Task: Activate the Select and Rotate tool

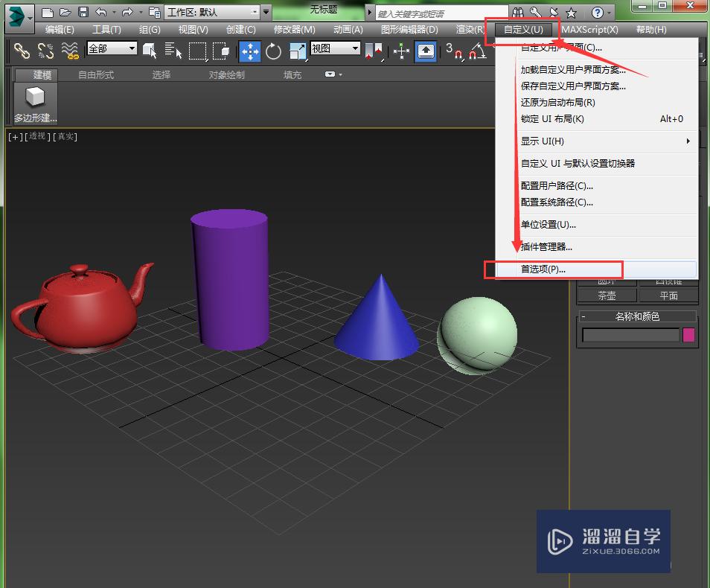Action: click(274, 51)
